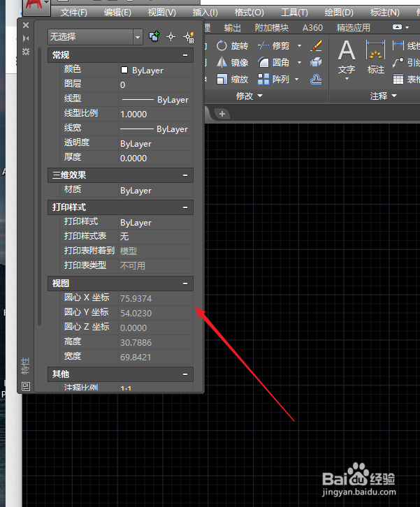
Task: Click the linear dimension icon
Action: coord(398,45)
